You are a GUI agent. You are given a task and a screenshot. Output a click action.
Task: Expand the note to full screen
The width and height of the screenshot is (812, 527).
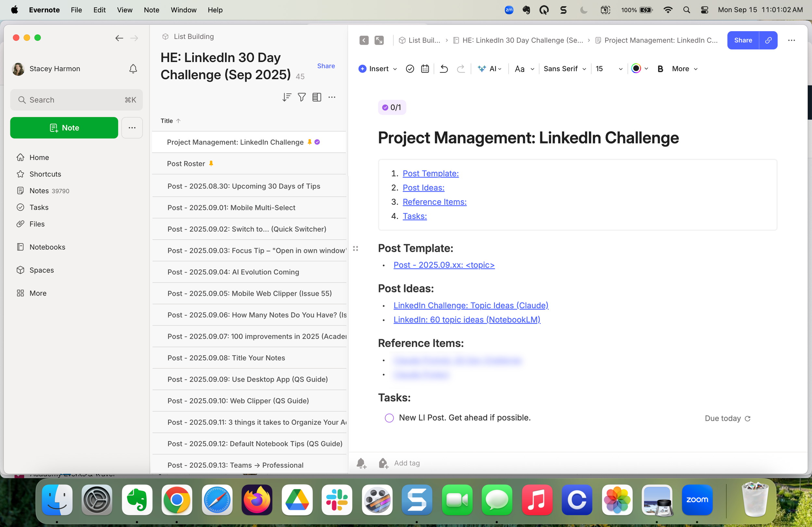(379, 40)
